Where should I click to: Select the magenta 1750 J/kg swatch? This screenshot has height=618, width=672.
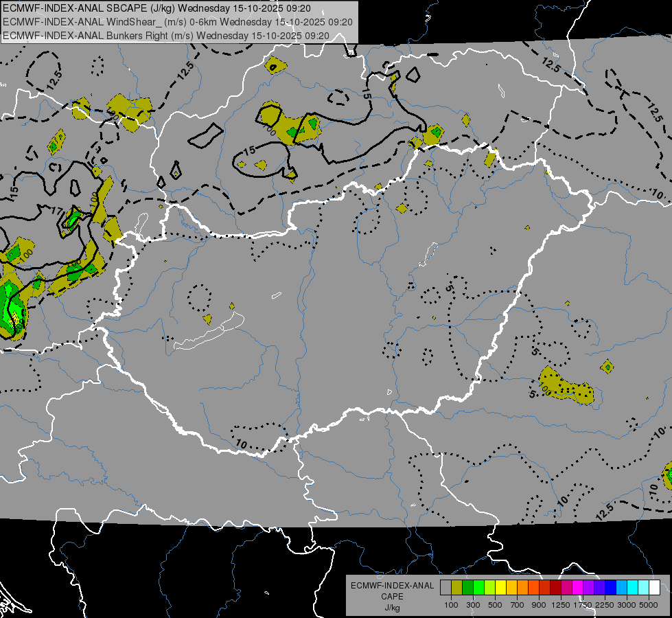coord(577,588)
